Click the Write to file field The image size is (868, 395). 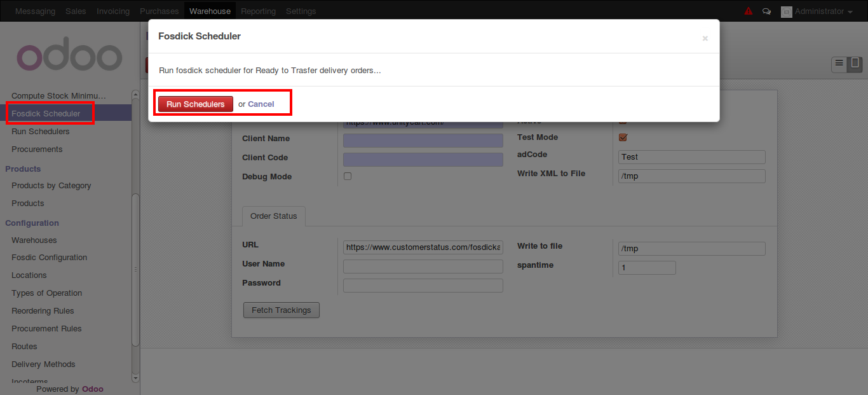(692, 249)
